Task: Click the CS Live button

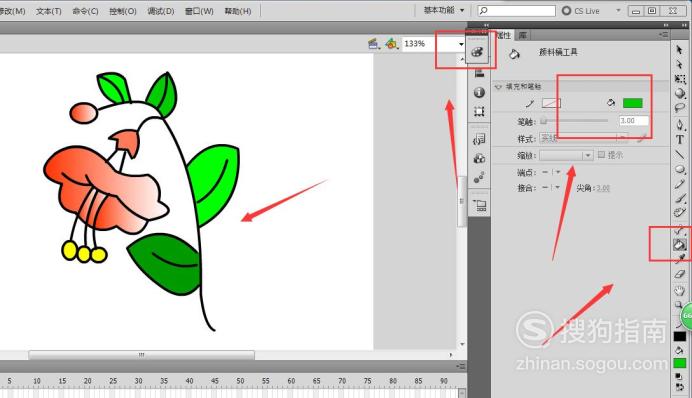Action: 580,11
